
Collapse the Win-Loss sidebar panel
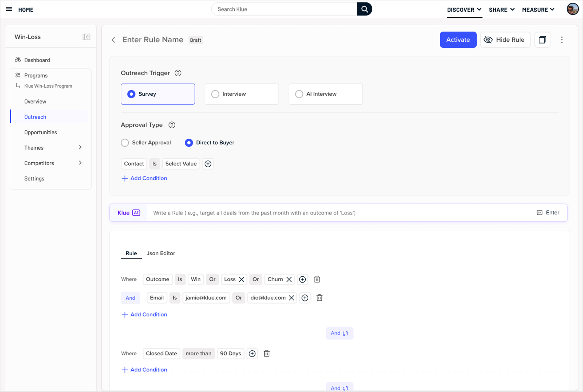pos(86,37)
